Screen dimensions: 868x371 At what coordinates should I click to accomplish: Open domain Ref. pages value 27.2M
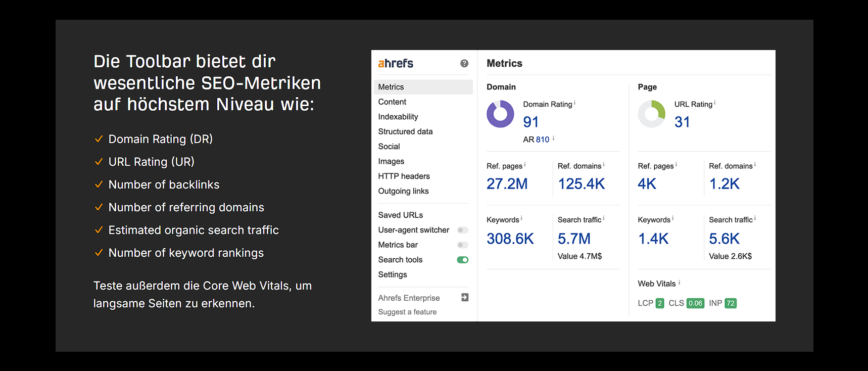pos(507,183)
